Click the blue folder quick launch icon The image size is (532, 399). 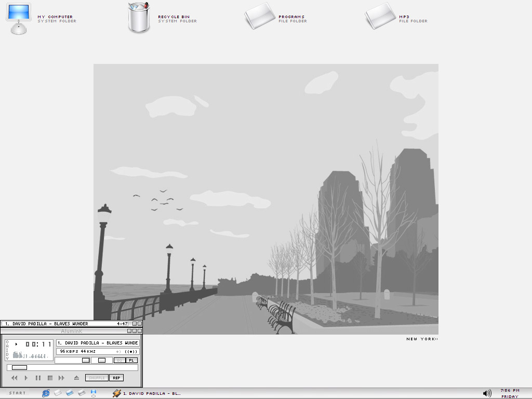tap(70, 393)
